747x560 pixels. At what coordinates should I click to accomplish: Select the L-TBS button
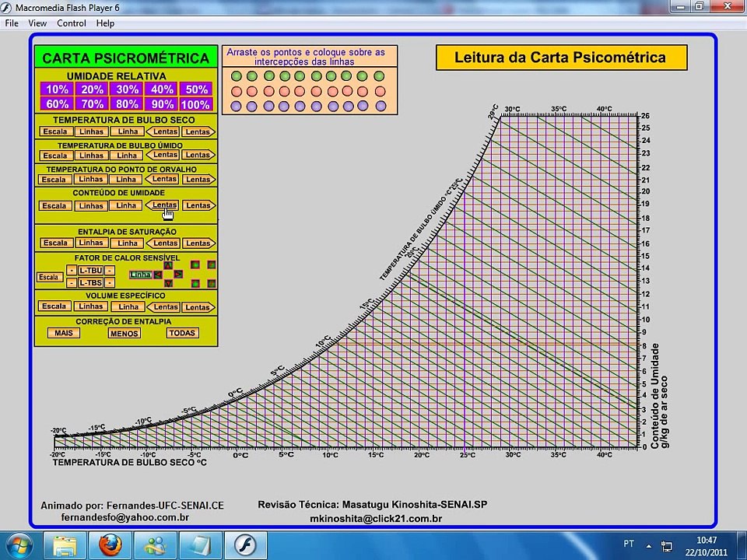(x=90, y=283)
